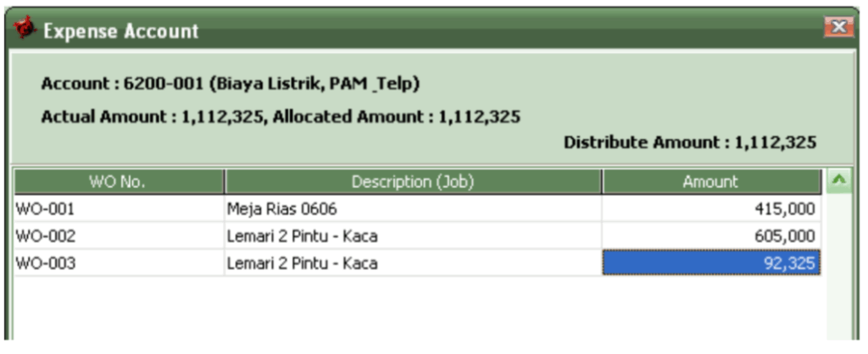Select the WO-001 cell
Screen dimensions: 868x354
coord(119,209)
